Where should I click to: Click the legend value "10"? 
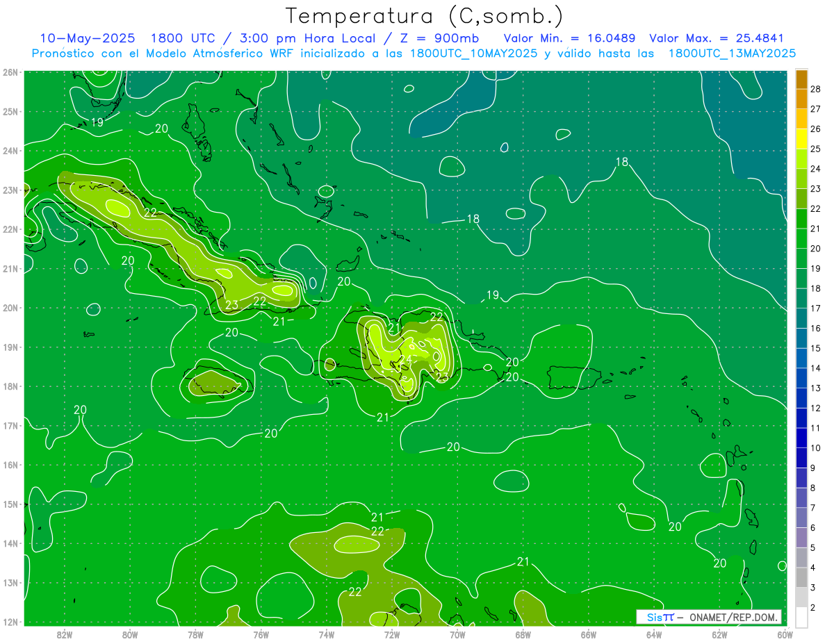816,448
